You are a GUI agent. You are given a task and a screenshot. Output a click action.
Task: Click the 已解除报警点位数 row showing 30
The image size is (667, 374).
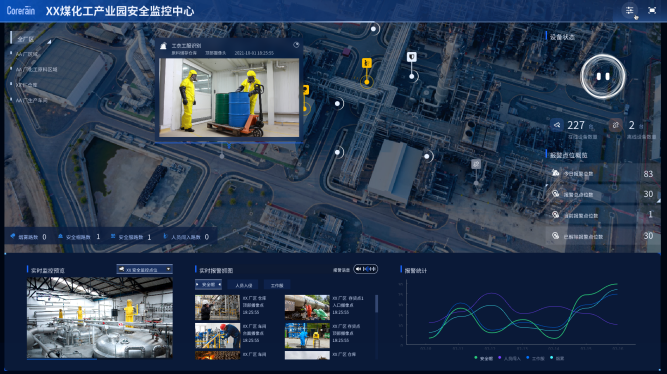click(x=604, y=236)
